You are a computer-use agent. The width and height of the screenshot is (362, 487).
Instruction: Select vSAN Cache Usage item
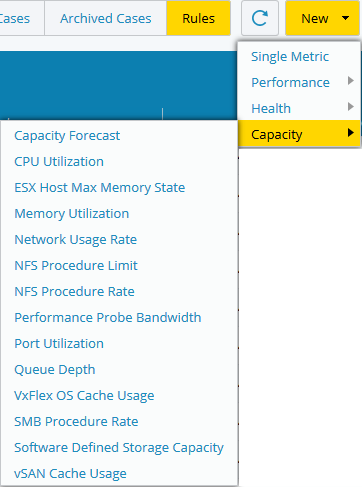(x=70, y=474)
